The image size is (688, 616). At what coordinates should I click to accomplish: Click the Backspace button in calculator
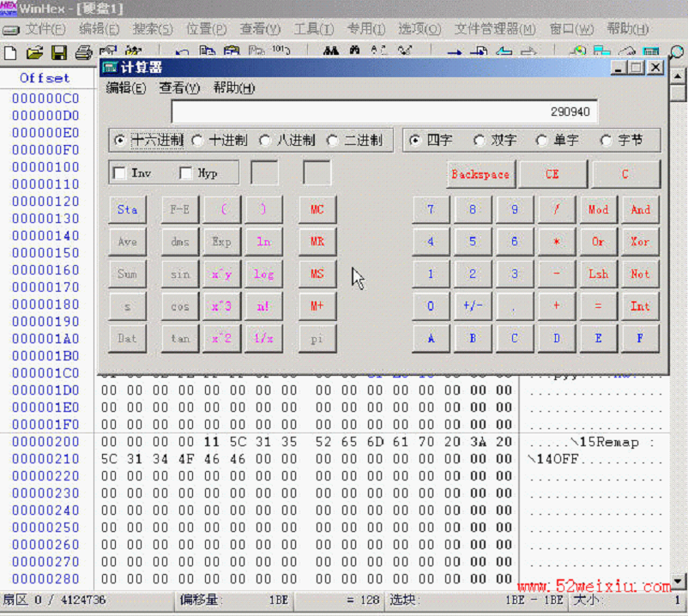point(480,174)
